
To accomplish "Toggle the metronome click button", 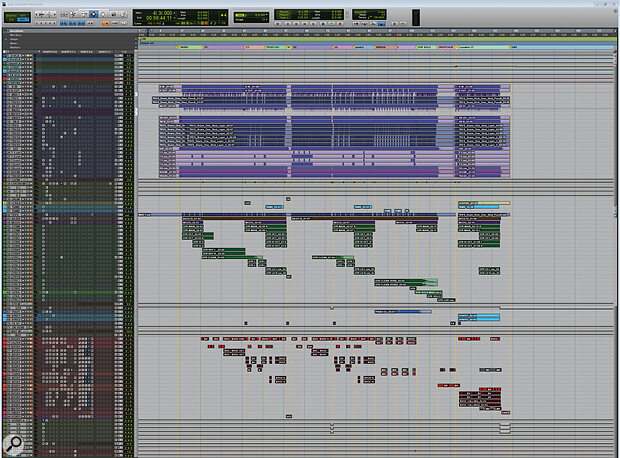I will [x=364, y=23].
